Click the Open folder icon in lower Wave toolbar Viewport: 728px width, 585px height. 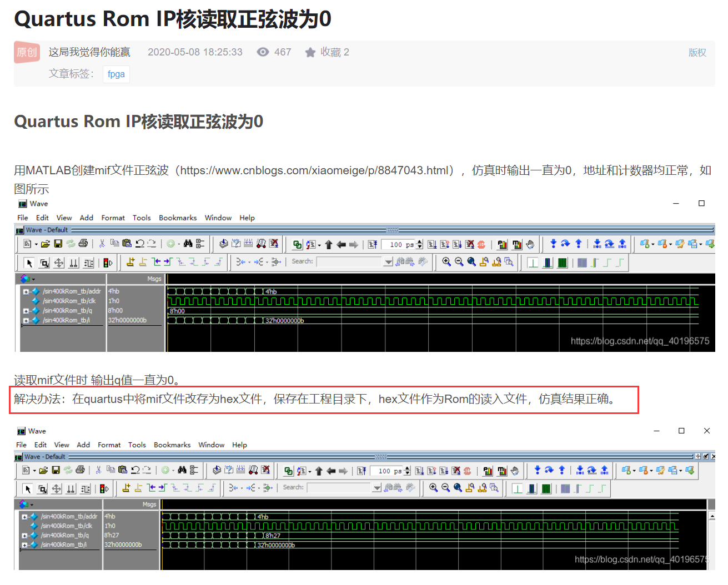point(43,470)
